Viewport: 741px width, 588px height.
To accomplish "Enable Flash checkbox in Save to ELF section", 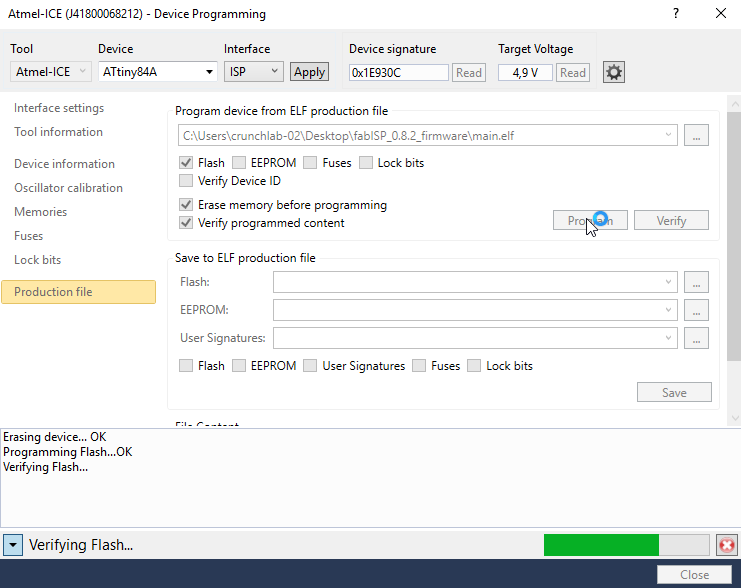I will pos(186,365).
